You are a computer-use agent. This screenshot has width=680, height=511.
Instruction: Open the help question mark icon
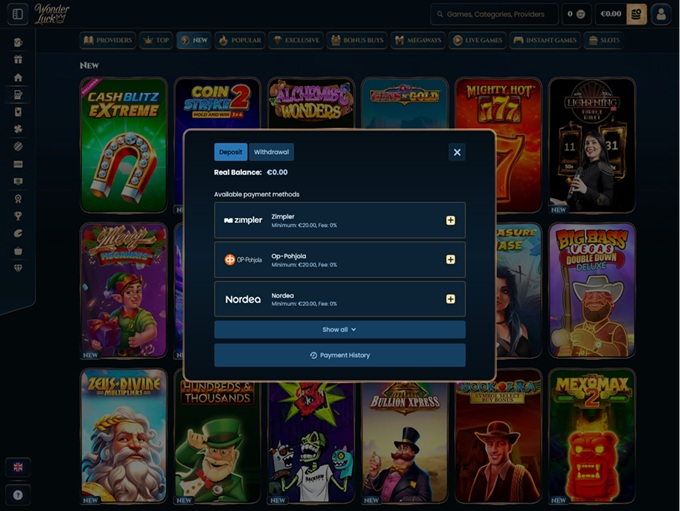[18, 494]
